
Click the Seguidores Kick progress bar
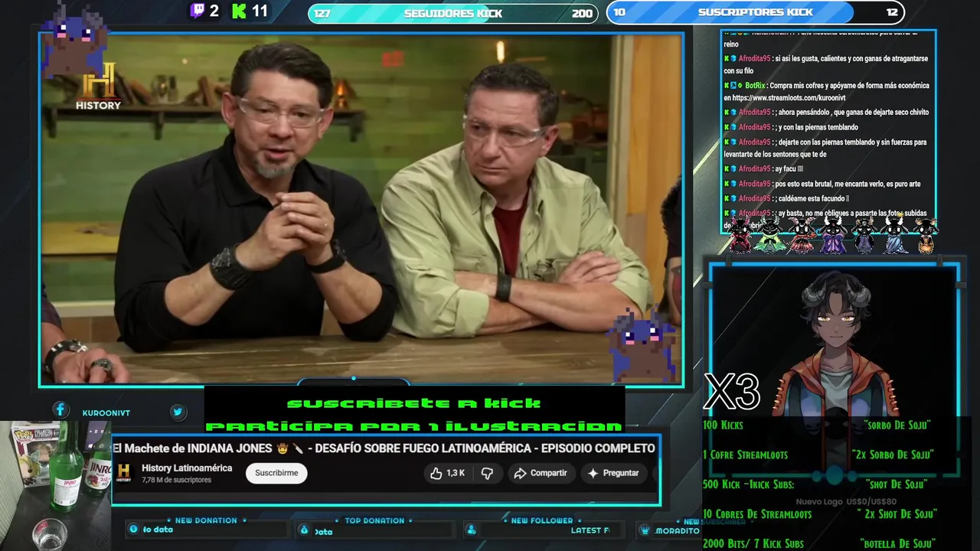(453, 13)
